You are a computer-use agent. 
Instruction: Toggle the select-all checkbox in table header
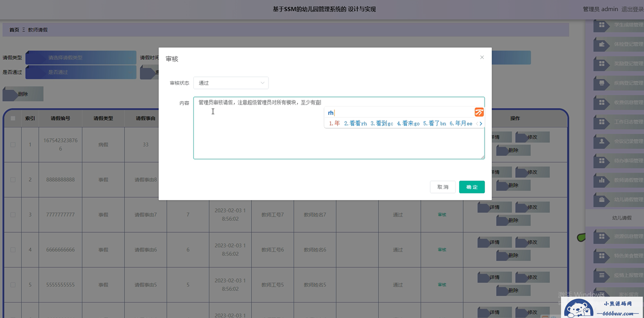(13, 118)
